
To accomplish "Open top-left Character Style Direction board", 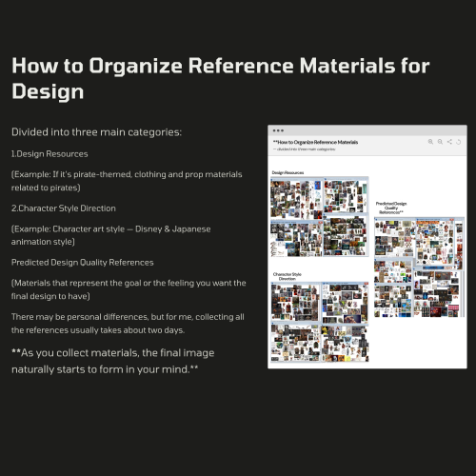I will pyautogui.click(x=295, y=302).
